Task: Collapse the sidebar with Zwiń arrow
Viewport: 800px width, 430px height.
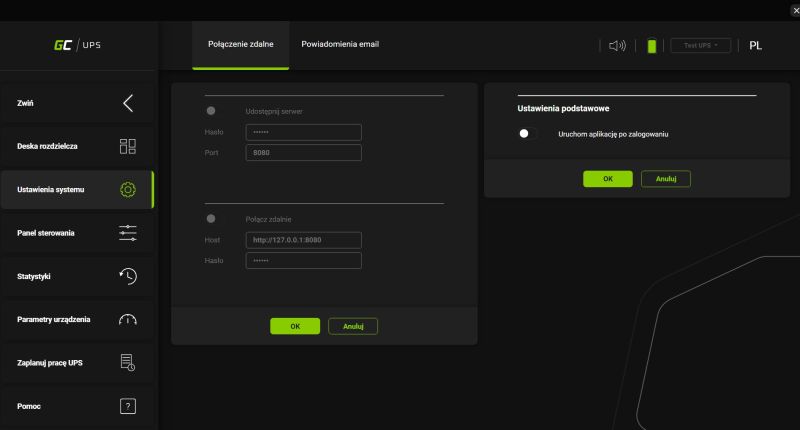Action: click(128, 103)
